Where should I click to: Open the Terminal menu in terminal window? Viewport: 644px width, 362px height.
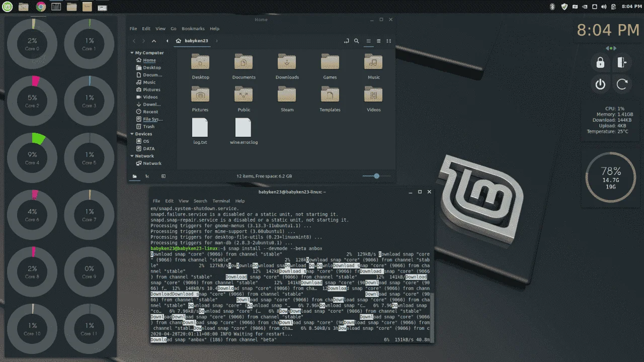[x=221, y=201]
